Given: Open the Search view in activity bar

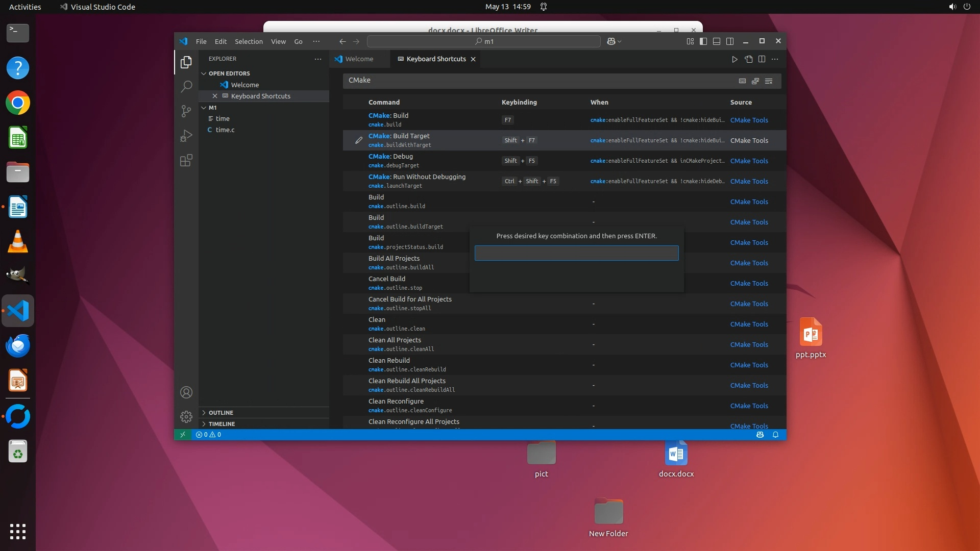Looking at the screenshot, I should click(186, 86).
